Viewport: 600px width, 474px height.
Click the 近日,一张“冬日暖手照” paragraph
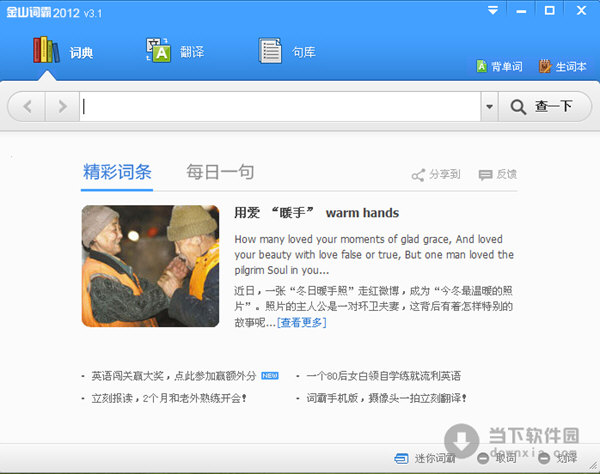(373, 306)
